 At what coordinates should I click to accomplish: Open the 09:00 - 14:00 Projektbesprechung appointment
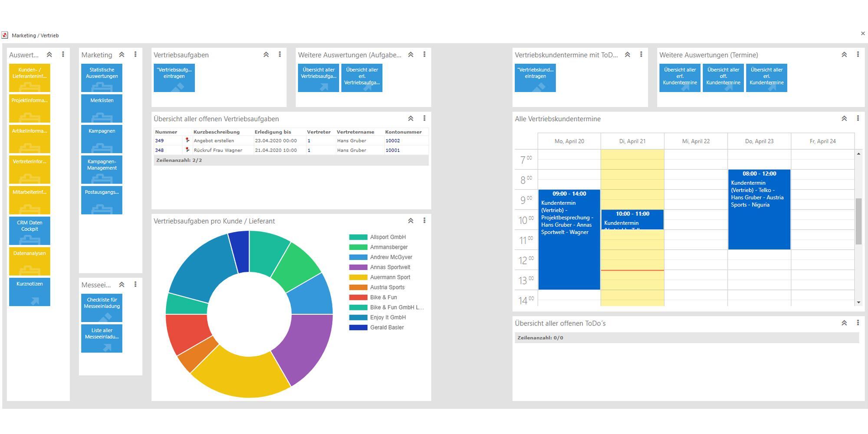click(569, 240)
